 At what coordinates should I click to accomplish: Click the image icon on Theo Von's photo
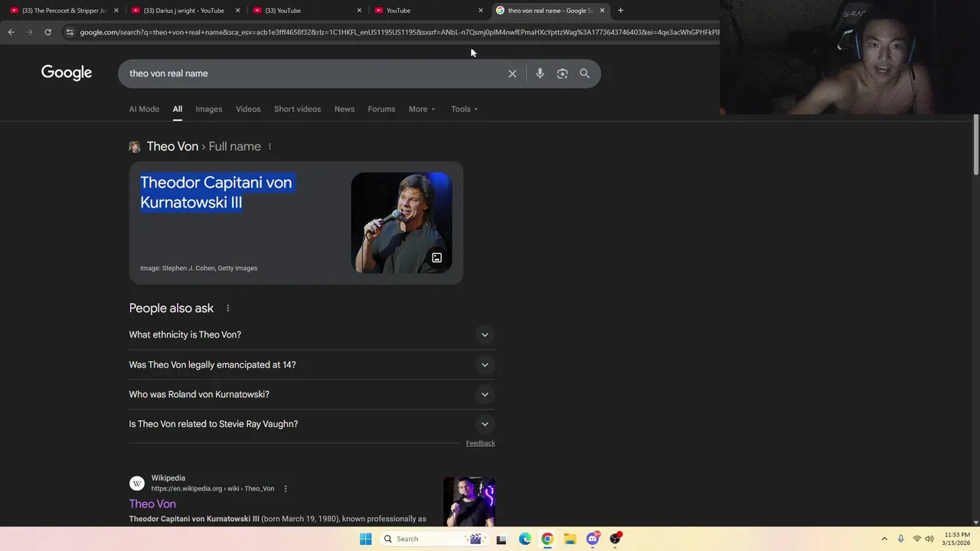(x=436, y=258)
